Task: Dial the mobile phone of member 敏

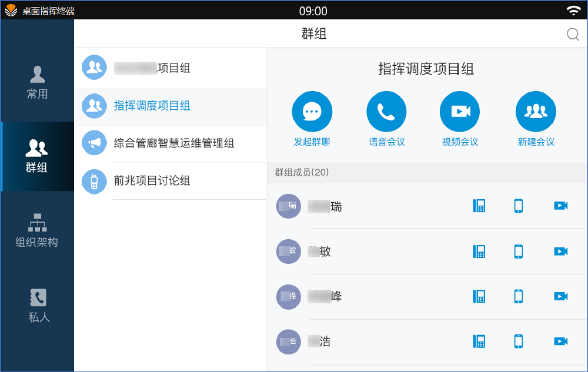Action: 518,252
